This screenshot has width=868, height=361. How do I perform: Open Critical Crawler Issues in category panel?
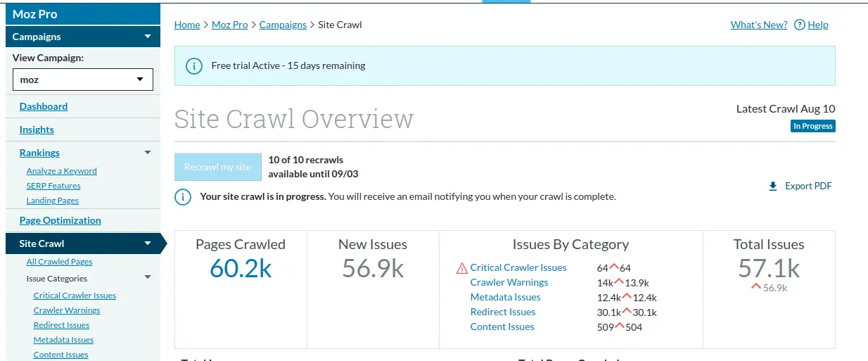coord(518,267)
